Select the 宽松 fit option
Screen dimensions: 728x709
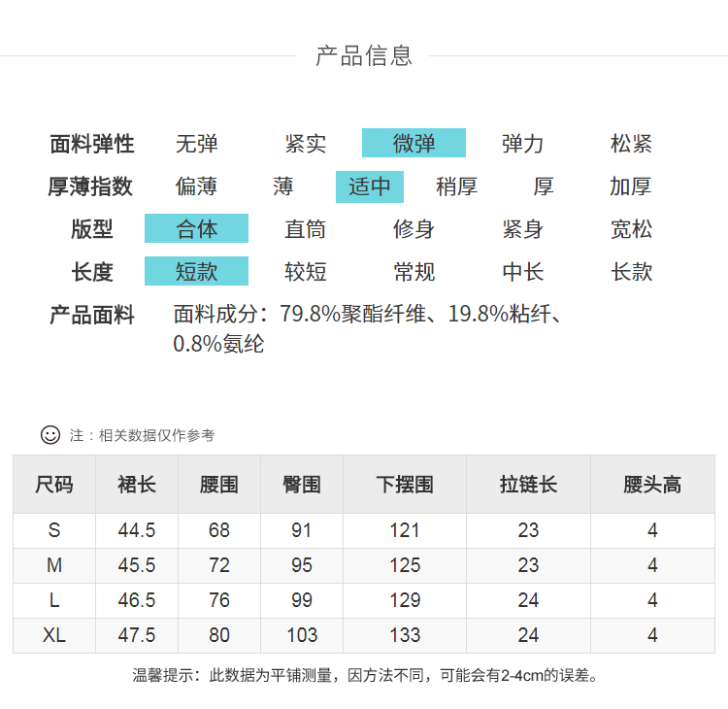tap(631, 229)
